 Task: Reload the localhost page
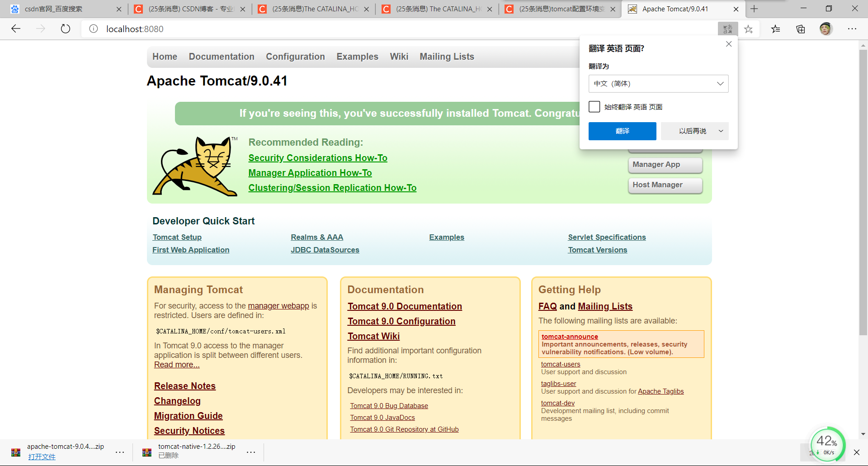(66, 29)
